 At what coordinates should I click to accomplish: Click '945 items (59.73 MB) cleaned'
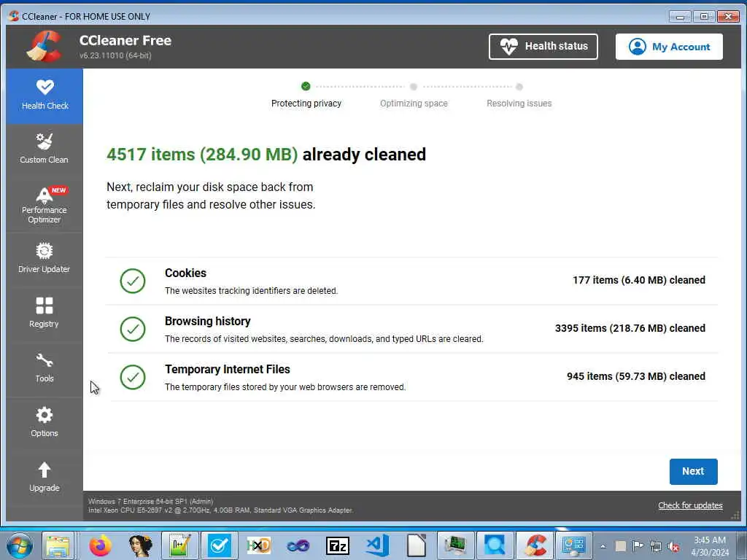point(636,376)
